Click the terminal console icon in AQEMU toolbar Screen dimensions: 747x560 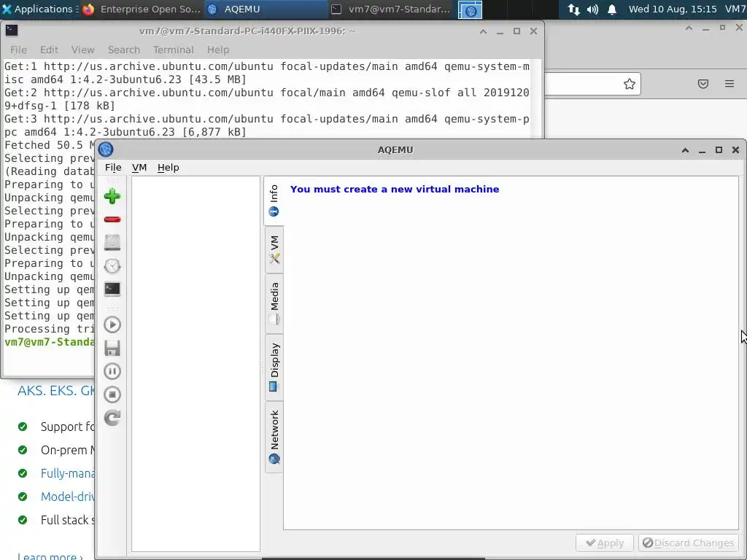pyautogui.click(x=112, y=289)
